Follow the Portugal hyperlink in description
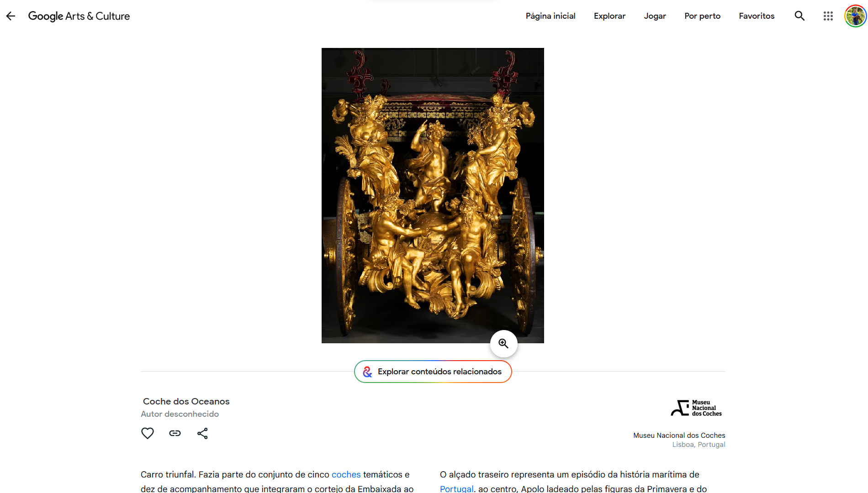 pos(456,489)
